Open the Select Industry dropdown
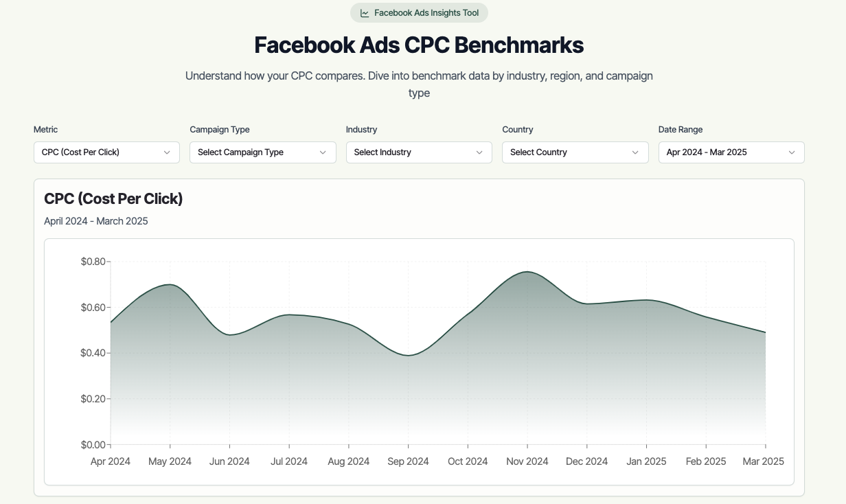This screenshot has width=846, height=504. coord(419,152)
